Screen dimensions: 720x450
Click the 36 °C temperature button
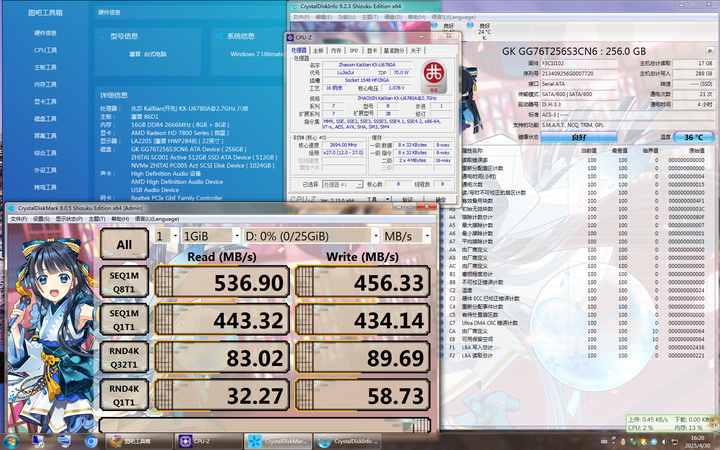click(x=694, y=137)
